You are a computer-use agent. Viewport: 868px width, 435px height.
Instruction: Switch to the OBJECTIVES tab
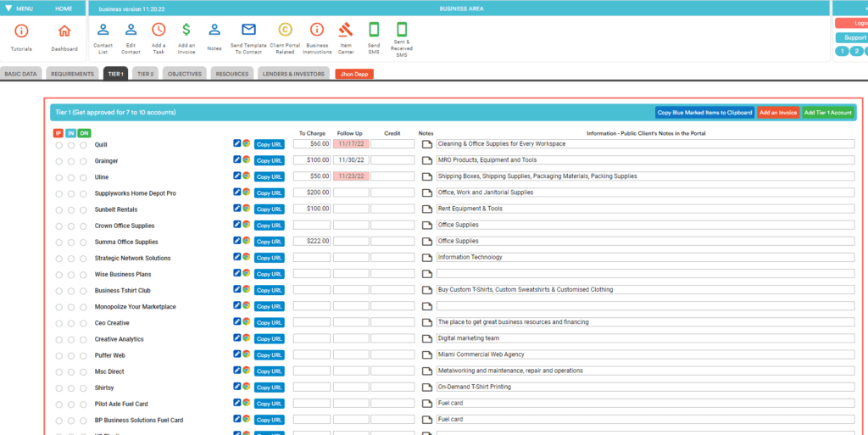[185, 74]
